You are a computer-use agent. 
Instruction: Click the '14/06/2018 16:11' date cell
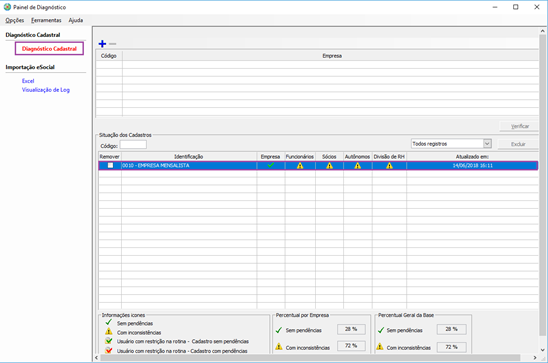tap(473, 165)
